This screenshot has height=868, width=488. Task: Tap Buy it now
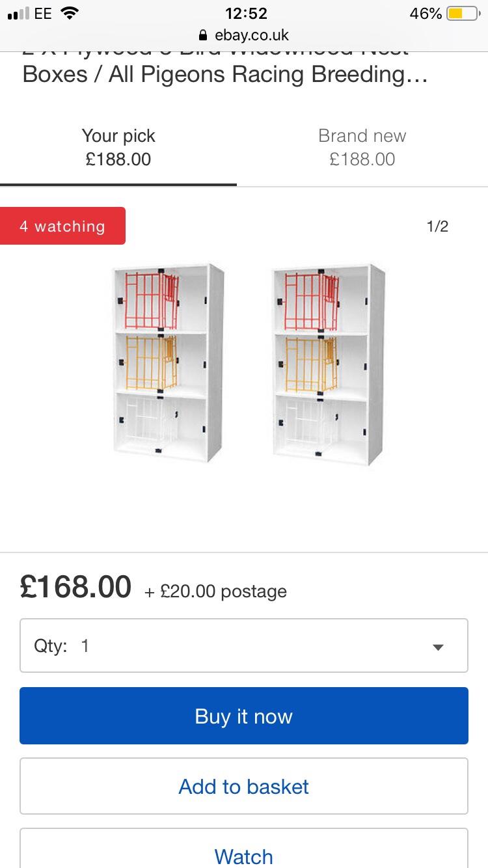[244, 716]
